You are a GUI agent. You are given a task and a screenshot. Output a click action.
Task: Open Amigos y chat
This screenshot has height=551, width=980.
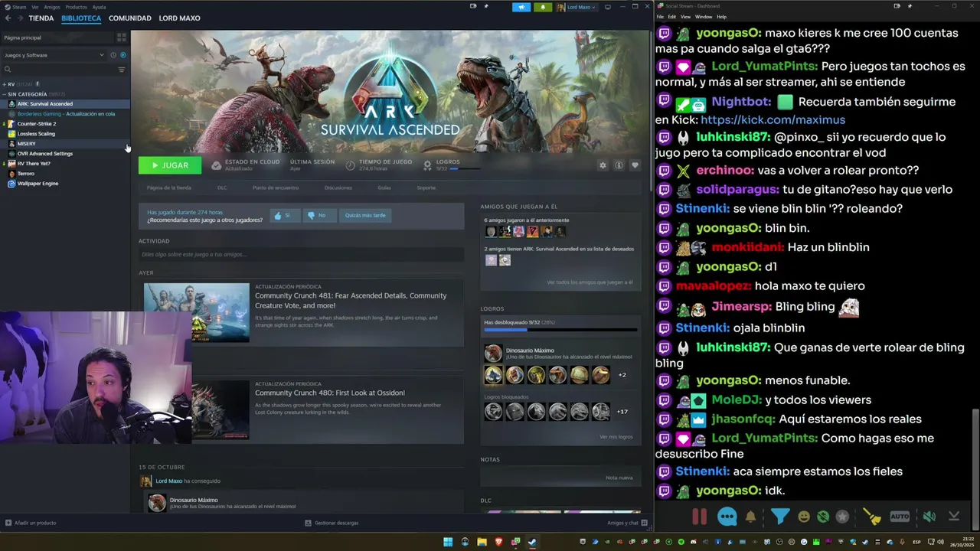[x=626, y=523]
